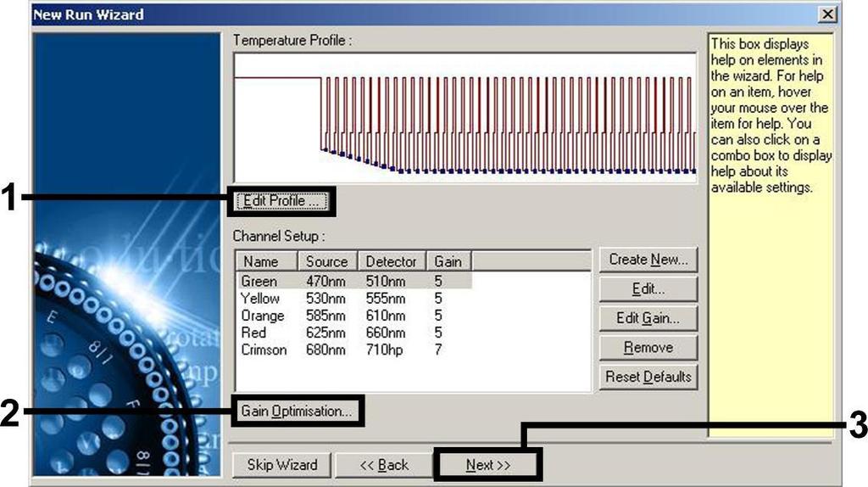Create a new channel with Create New...
Screen dimensions: 868x487
click(x=648, y=260)
